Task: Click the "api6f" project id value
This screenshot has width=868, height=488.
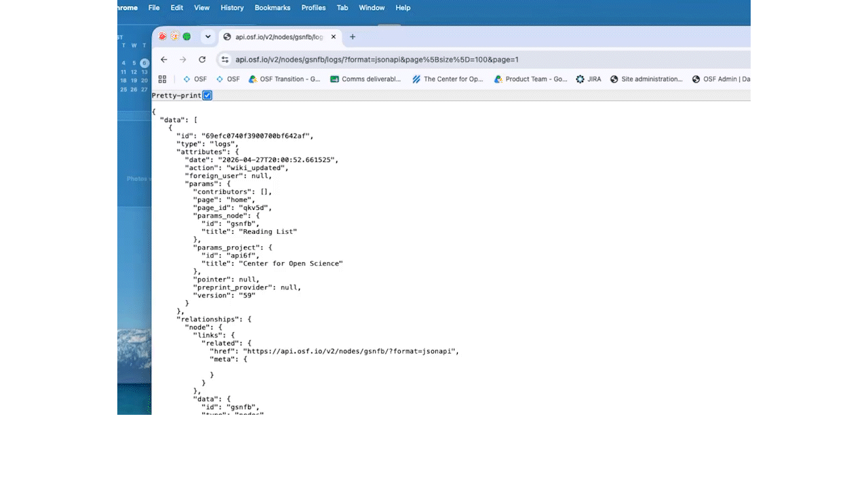Action: tap(241, 256)
